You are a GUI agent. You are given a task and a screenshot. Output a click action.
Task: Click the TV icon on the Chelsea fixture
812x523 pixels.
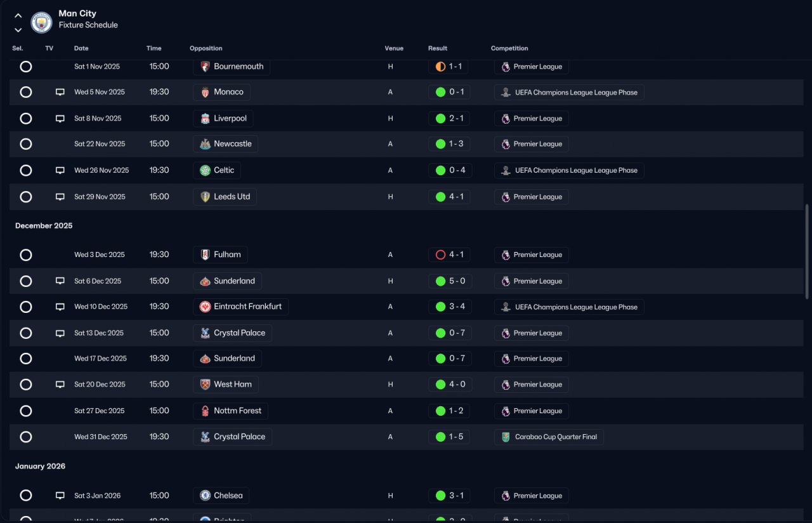tap(60, 496)
